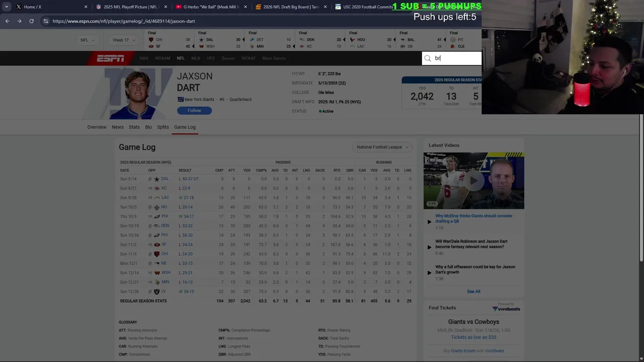Reload the ESPN page
This screenshot has width=644, height=362.
coord(31,21)
